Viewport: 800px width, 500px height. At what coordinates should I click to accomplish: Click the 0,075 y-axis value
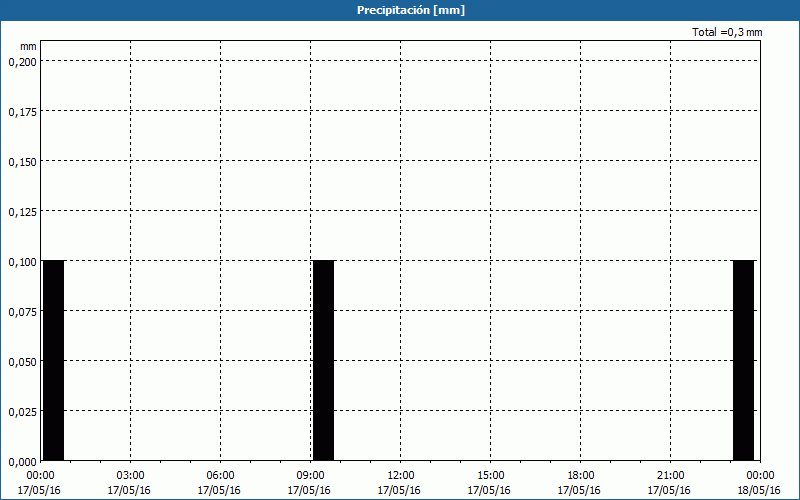coord(23,312)
